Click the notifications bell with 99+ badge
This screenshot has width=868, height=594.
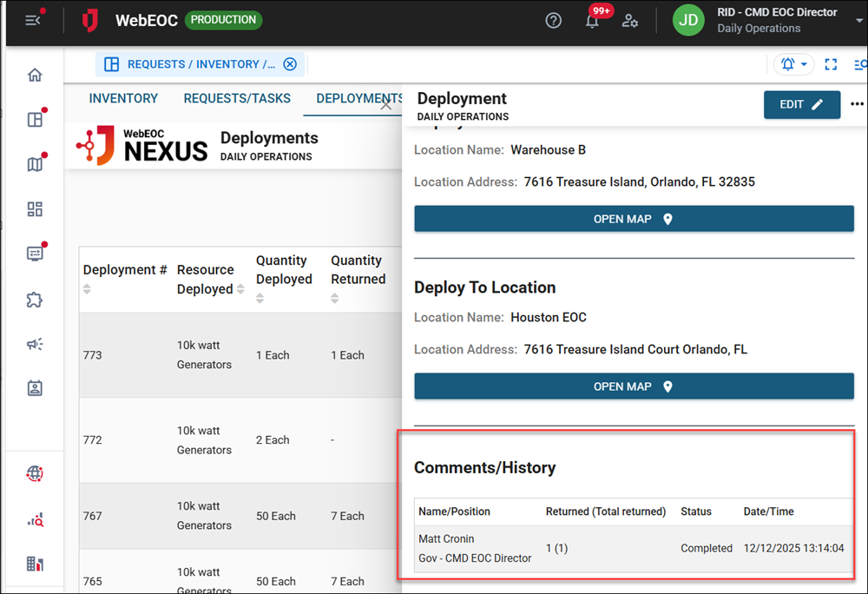[x=592, y=22]
